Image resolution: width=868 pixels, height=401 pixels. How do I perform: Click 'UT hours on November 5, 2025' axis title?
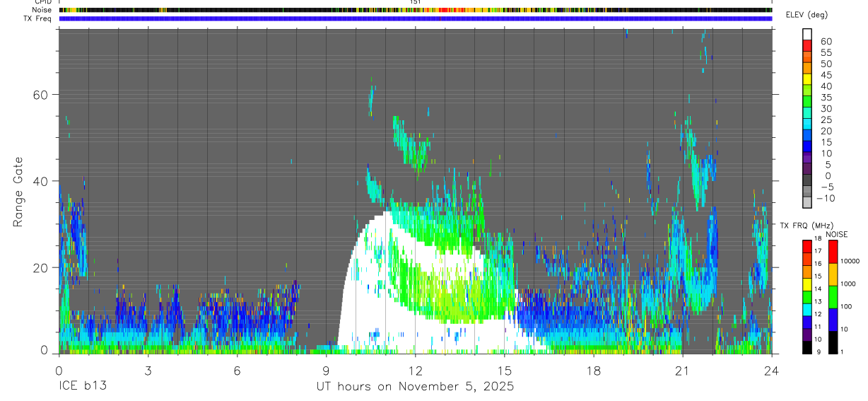click(415, 387)
